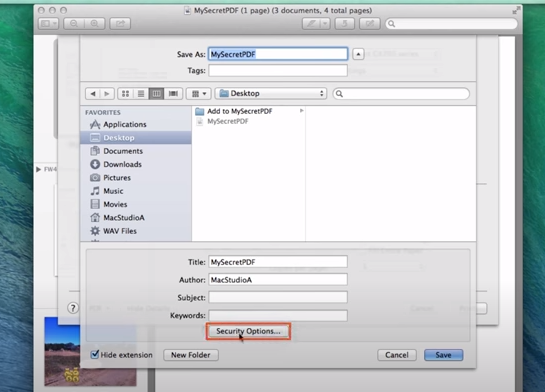The image size is (545, 392).
Task: Go forward with right arrow navigation button
Action: click(107, 93)
